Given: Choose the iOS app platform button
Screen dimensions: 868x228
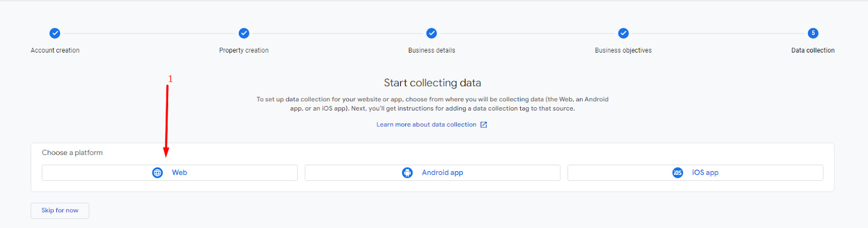Looking at the screenshot, I should 695,173.
